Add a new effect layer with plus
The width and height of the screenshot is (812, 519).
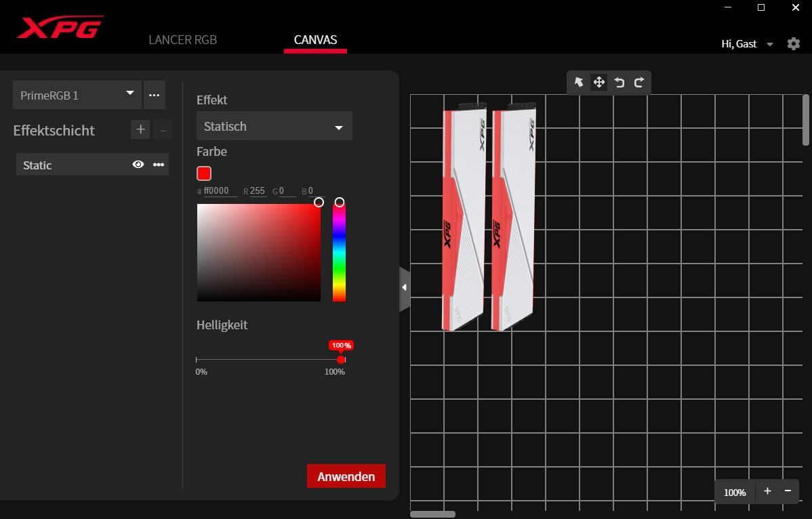click(x=140, y=129)
